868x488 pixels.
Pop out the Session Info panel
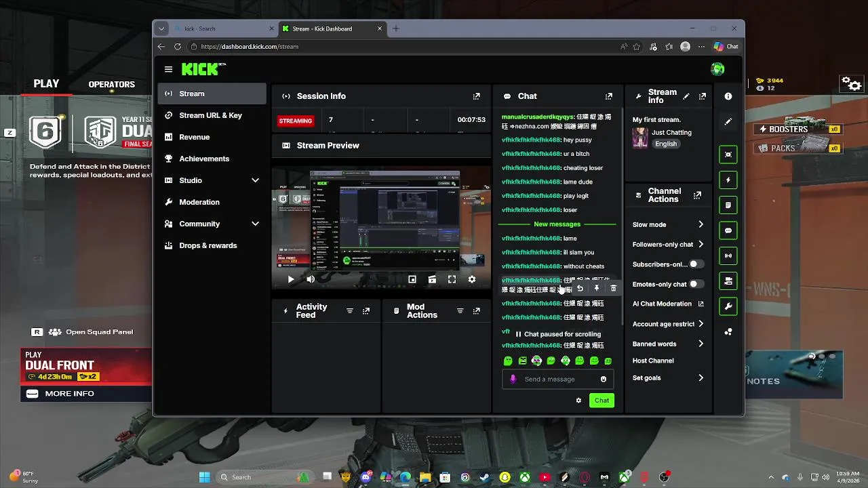477,96
